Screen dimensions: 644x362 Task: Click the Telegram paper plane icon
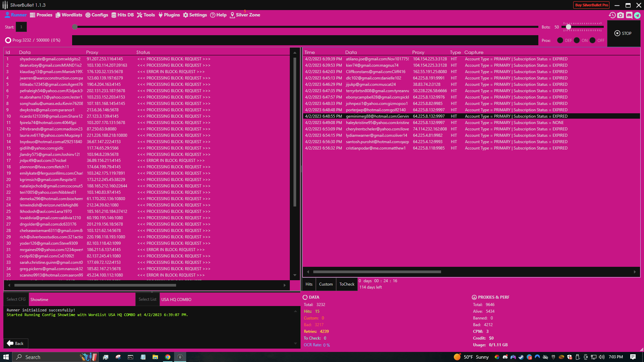click(637, 15)
